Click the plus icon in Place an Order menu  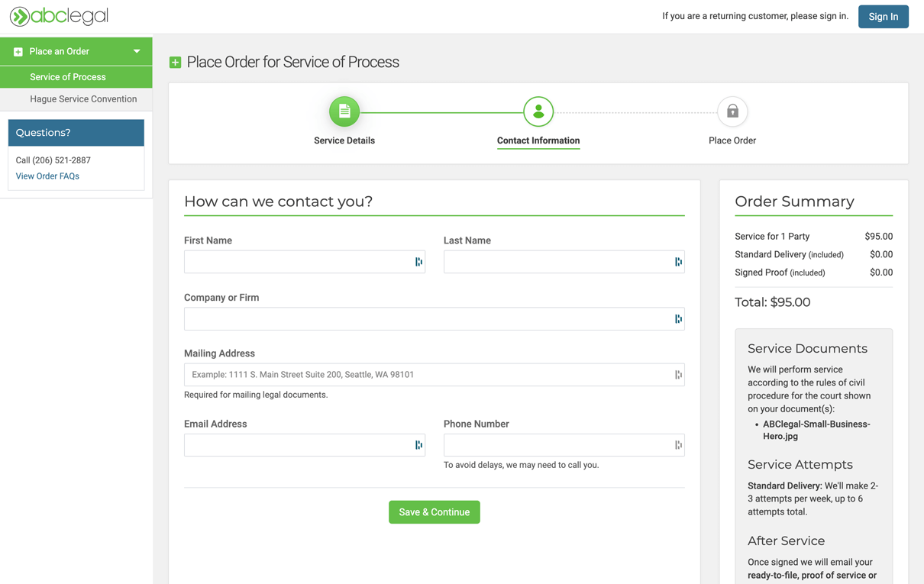click(x=18, y=52)
